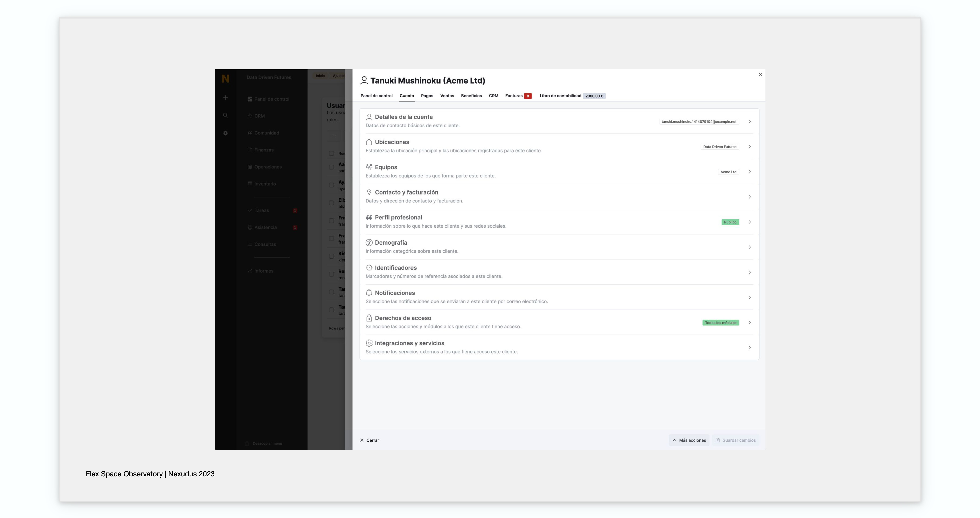Click the Data Driven Futures location badge
Image resolution: width=980 pixels, height=518 pixels.
tap(719, 147)
